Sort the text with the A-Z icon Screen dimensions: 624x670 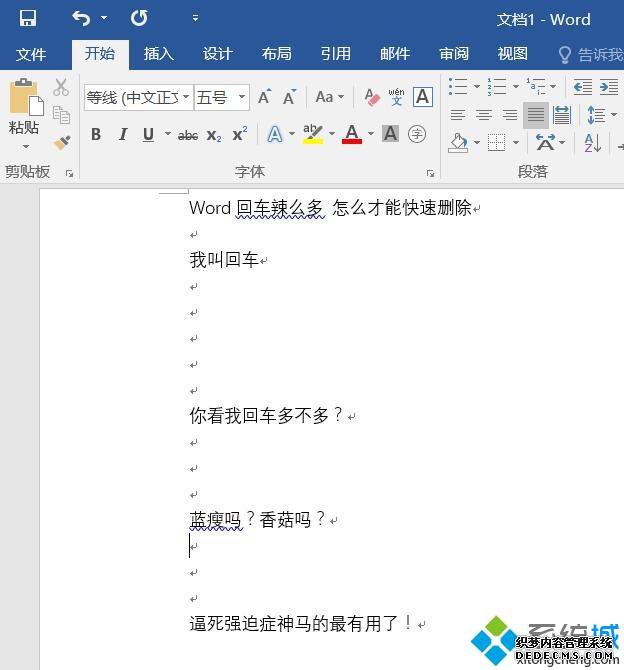point(593,143)
